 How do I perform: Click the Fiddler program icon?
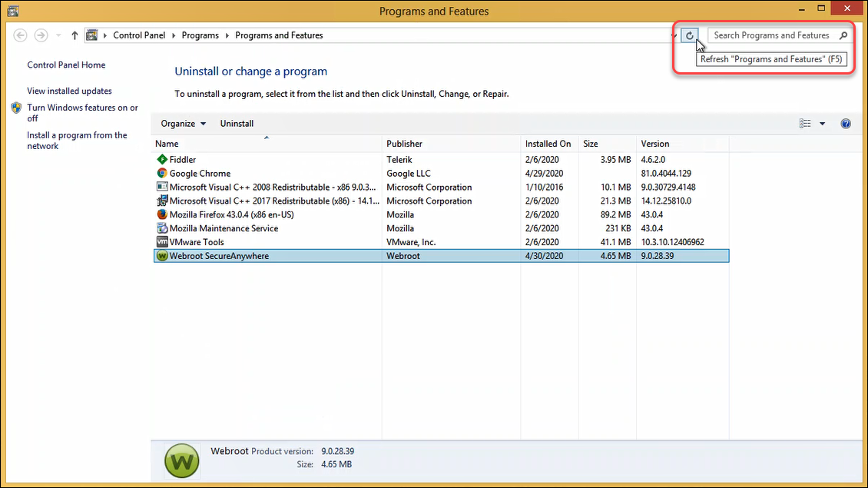point(161,160)
